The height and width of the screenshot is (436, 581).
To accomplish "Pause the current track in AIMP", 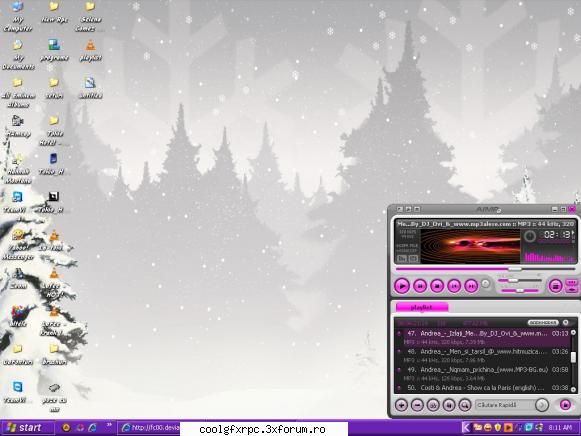I will point(420,286).
